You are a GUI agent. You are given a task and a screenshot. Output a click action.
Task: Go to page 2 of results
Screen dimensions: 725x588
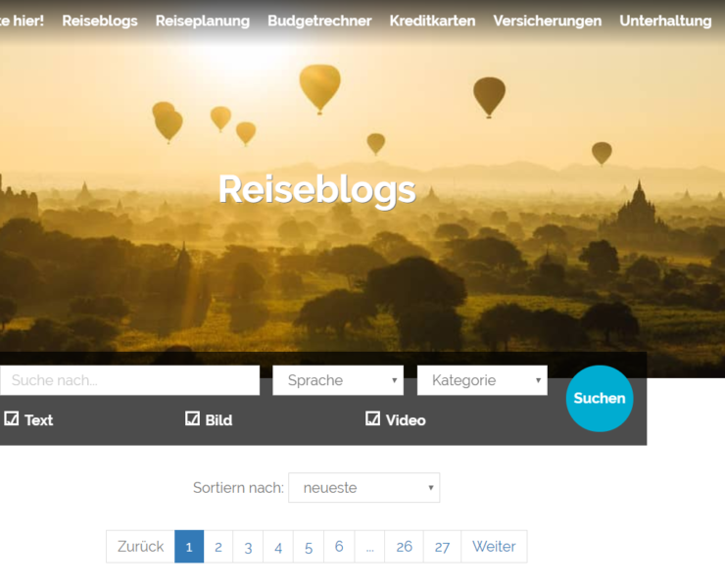click(218, 547)
